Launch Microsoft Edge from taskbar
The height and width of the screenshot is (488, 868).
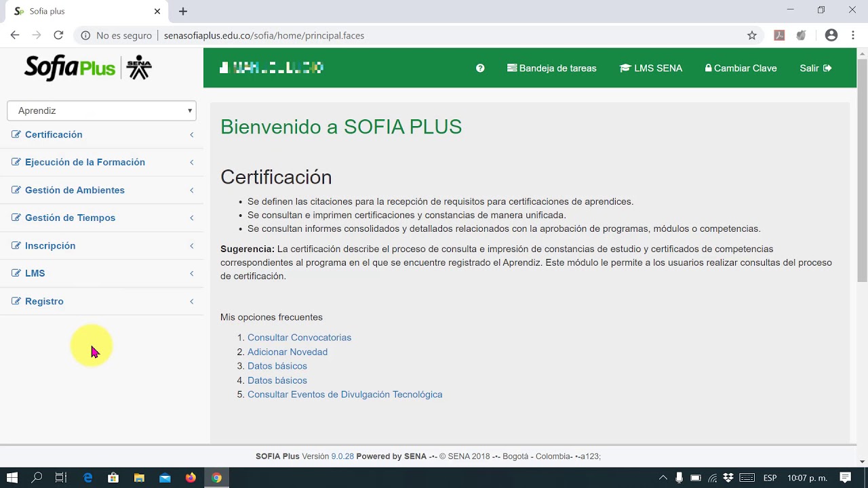[x=87, y=478]
